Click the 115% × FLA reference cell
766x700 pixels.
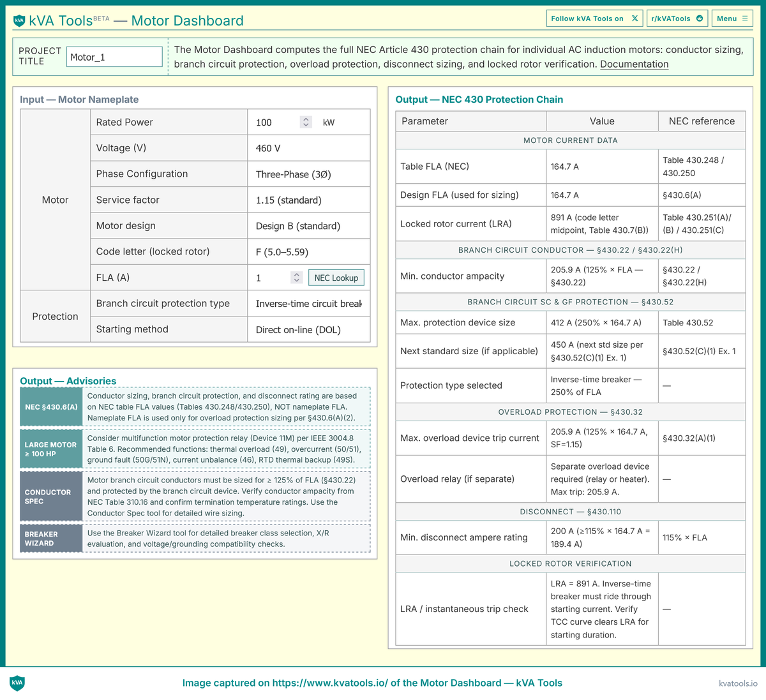[702, 537]
